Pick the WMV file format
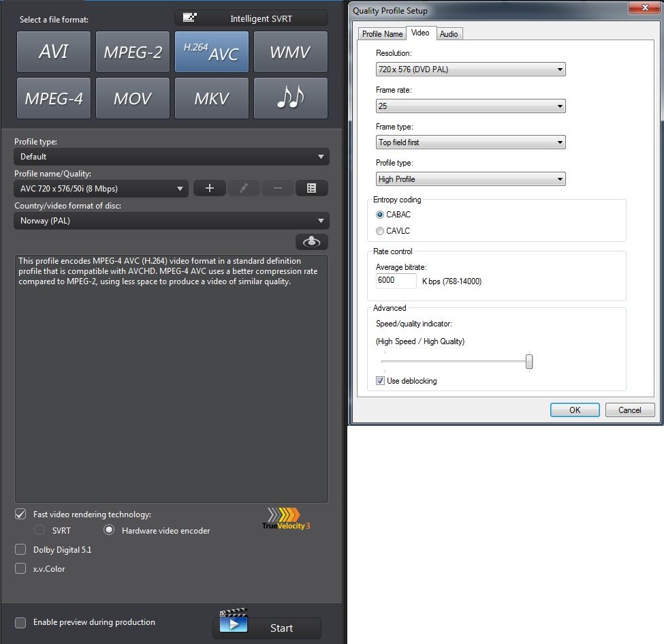664x644 pixels. point(291,52)
